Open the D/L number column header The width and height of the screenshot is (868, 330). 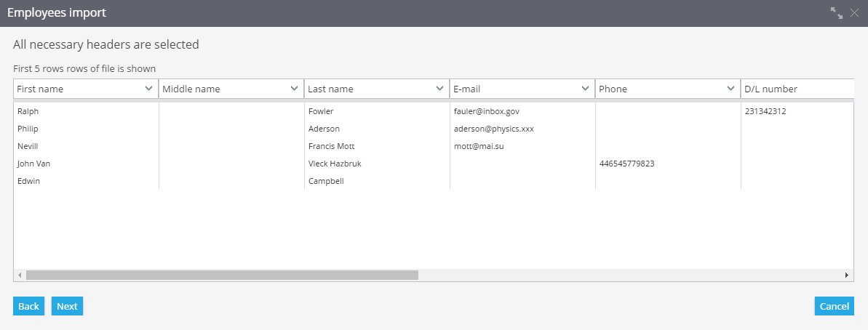coord(797,89)
